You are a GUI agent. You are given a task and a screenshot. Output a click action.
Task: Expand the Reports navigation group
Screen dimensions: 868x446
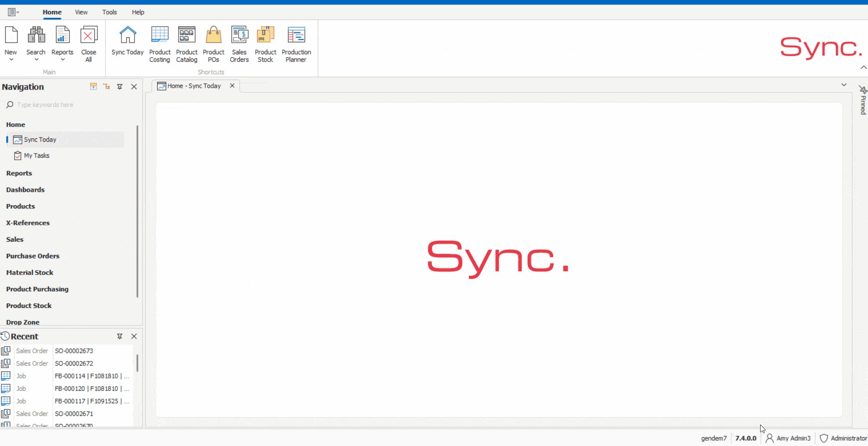coord(19,173)
